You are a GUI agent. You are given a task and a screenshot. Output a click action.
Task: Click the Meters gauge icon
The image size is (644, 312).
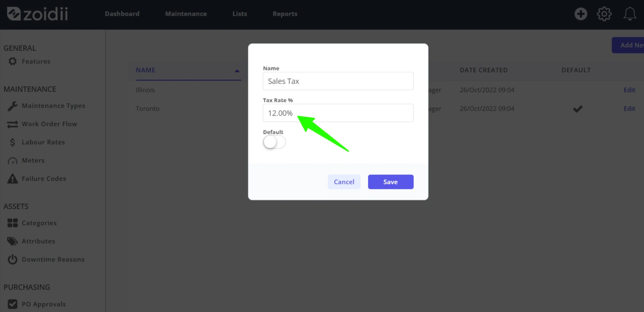[12, 161]
